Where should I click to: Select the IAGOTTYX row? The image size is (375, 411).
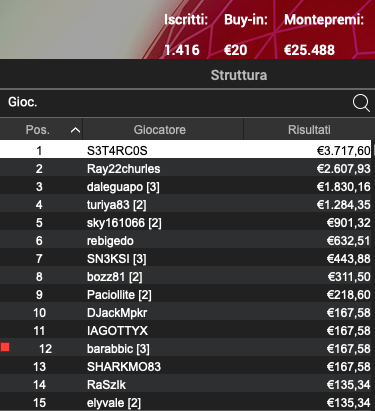pos(186,330)
